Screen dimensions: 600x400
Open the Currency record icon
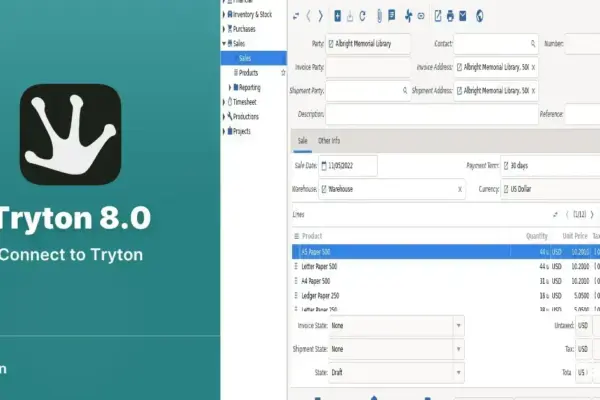(506, 189)
